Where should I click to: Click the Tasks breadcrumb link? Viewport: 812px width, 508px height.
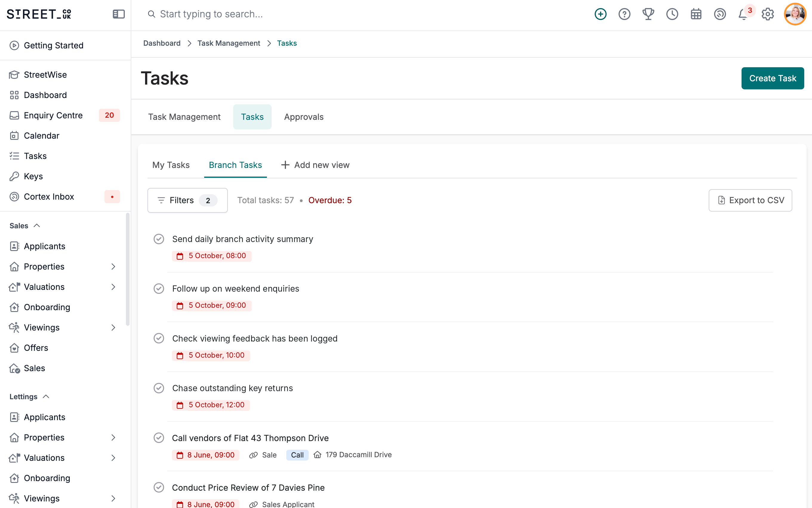point(287,43)
